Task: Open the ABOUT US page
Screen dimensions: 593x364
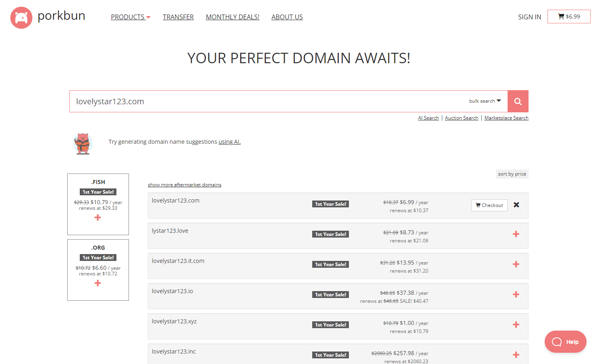Action: pos(287,17)
